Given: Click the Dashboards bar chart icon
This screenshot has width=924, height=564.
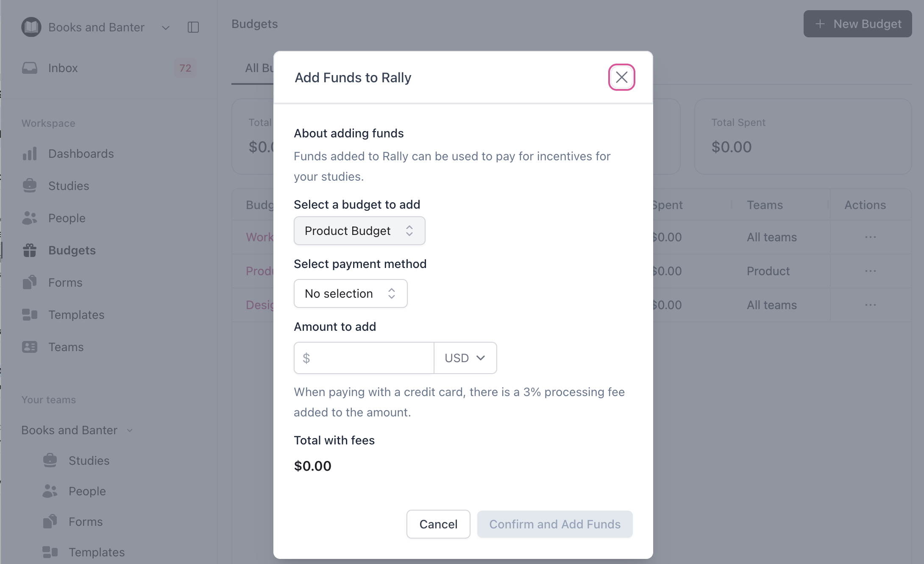Looking at the screenshot, I should pyautogui.click(x=30, y=154).
